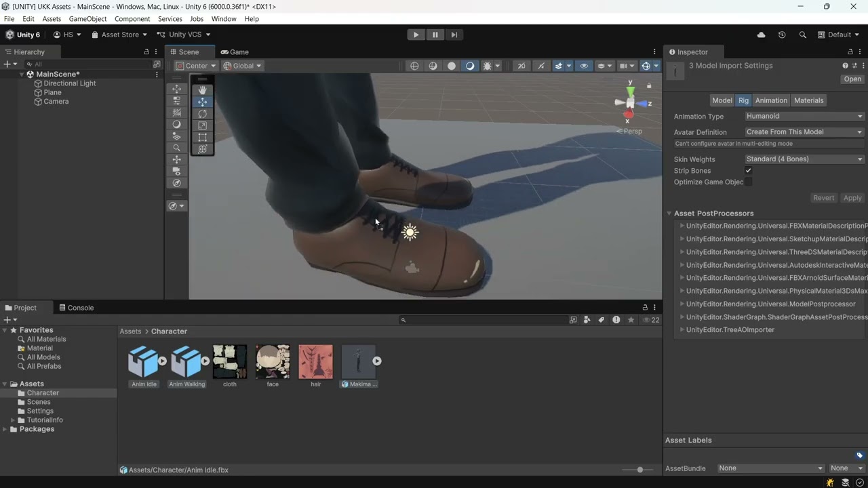The image size is (868, 488).
Task: Toggle scene visibility eye icon
Action: [x=584, y=66]
